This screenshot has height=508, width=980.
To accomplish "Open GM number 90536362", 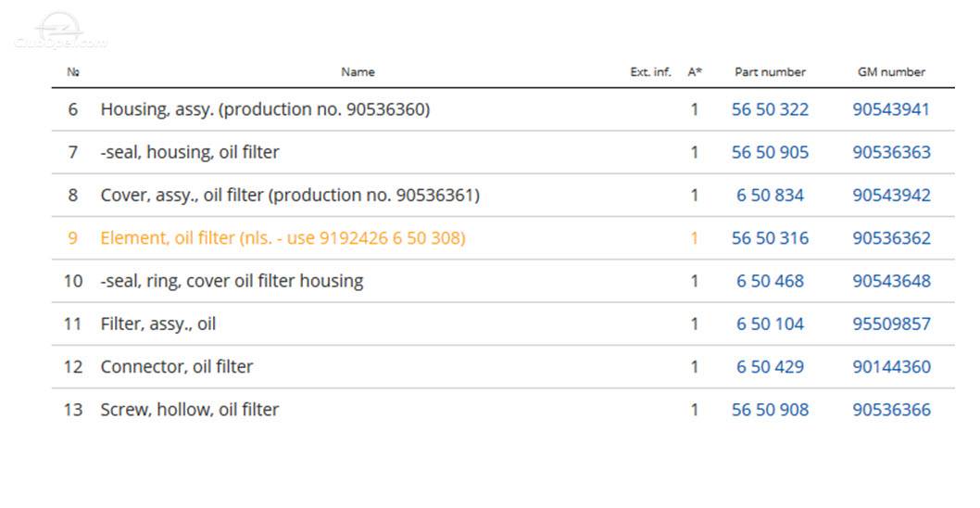I will click(891, 238).
